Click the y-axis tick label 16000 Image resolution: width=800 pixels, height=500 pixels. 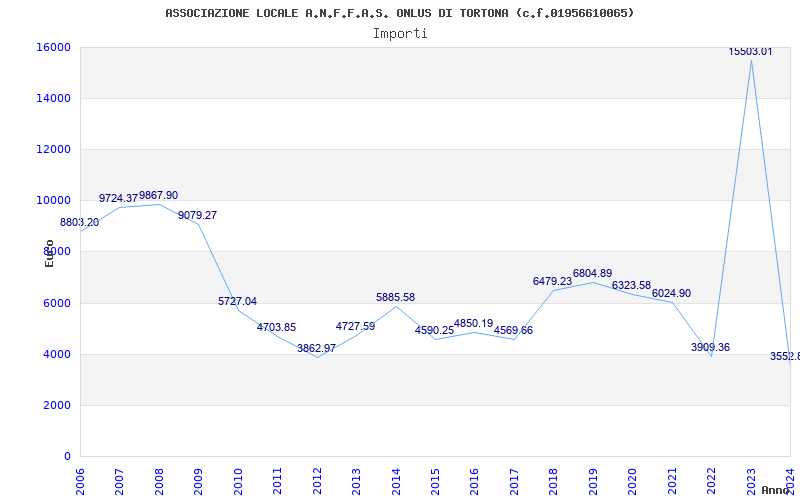click(54, 47)
